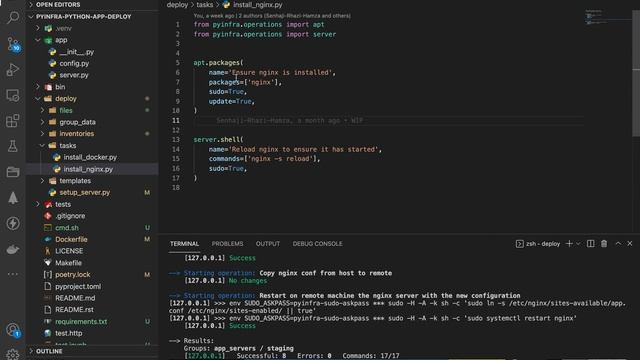This screenshot has width=640, height=360.
Task: Open the tree-shaped activity bar icon
Action: (x=13, y=198)
